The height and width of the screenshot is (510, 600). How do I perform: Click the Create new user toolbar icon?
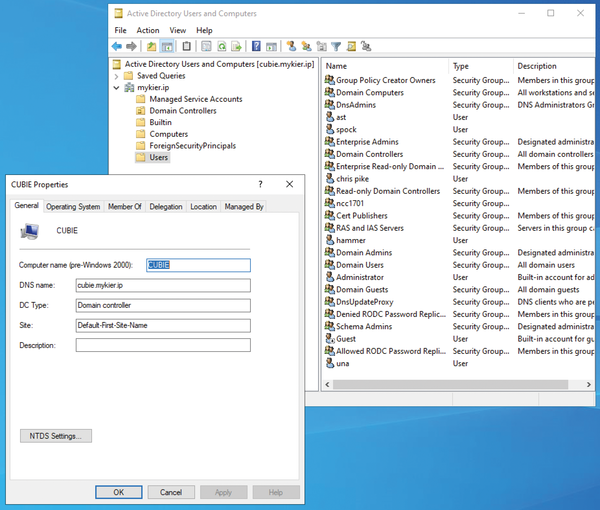291,47
